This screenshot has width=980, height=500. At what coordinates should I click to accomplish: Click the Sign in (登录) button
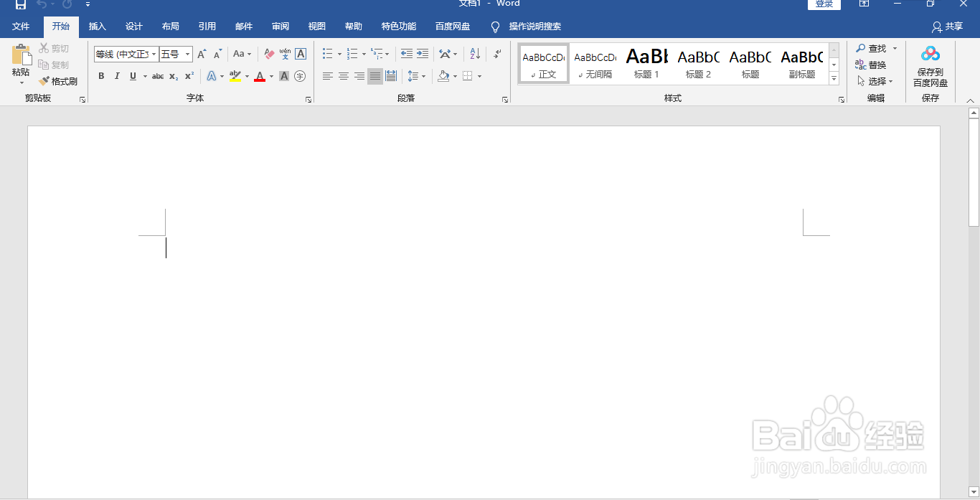pos(824,4)
